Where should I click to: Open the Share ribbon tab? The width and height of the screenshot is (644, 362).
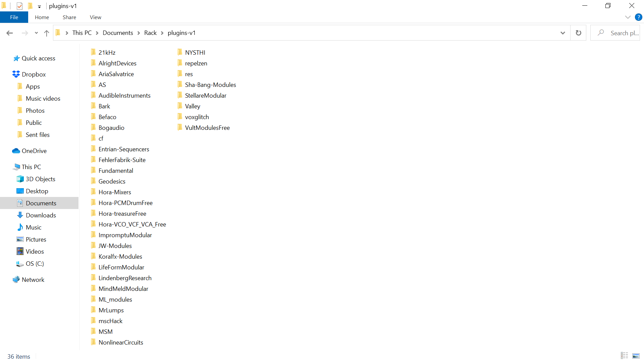[x=69, y=17]
